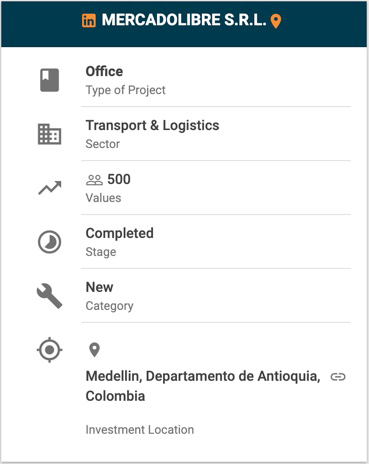Click the Type of Project label
369x464 pixels.
pos(125,90)
